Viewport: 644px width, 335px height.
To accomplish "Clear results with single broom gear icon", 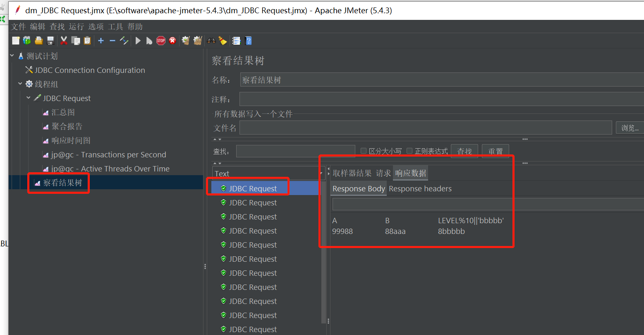I will tap(186, 41).
